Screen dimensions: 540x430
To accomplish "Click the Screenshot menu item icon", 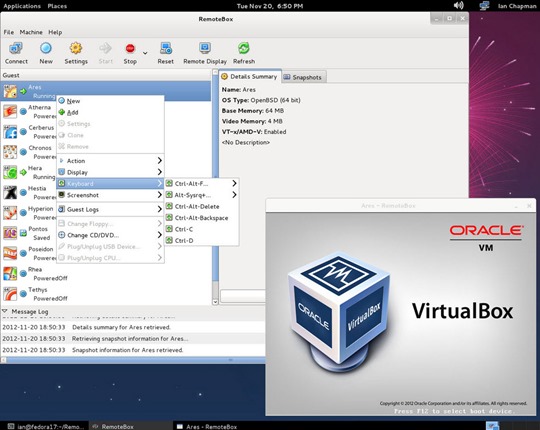I will pos(62,195).
